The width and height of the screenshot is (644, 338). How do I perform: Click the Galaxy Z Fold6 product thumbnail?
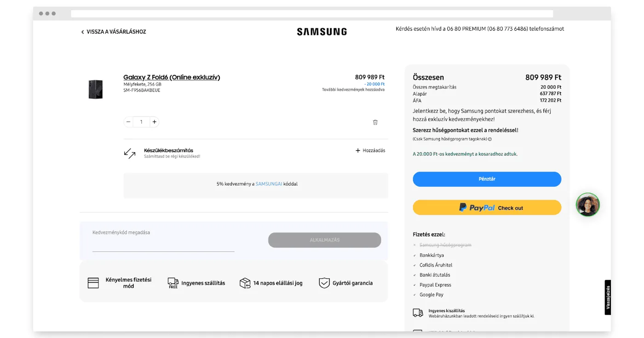point(96,89)
